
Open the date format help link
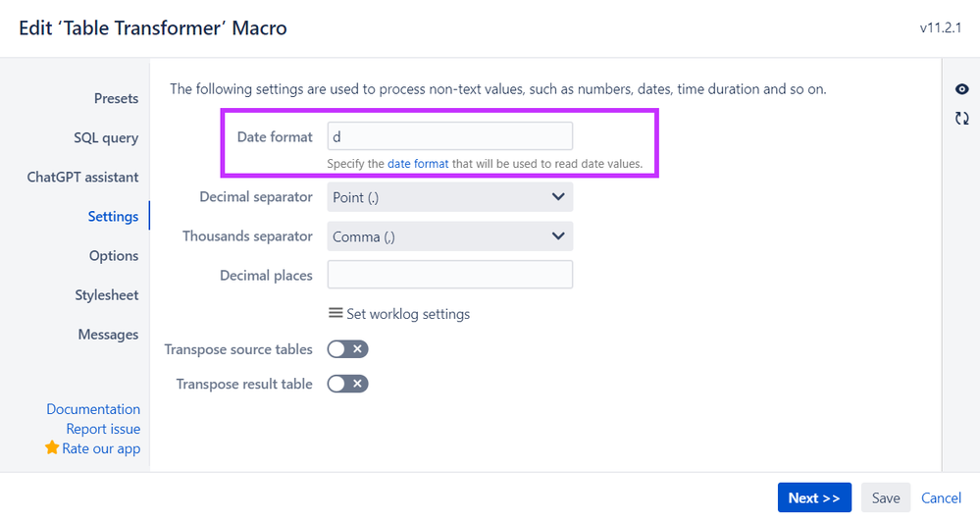point(418,164)
